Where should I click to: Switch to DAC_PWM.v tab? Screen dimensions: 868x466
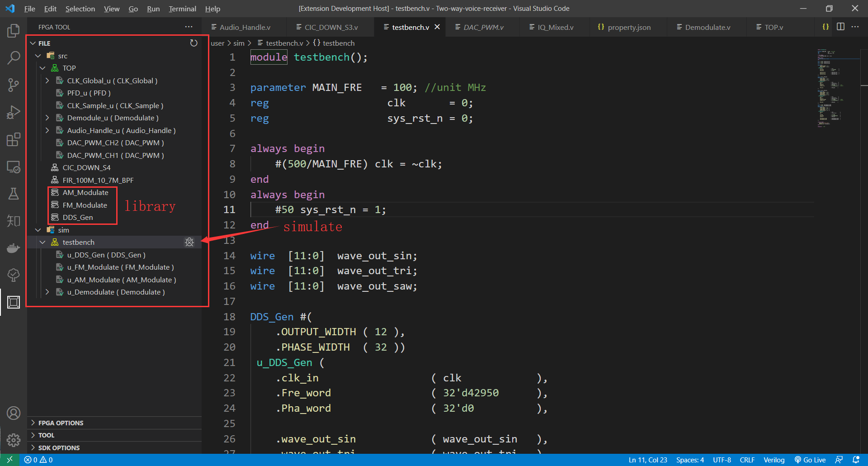coord(483,27)
